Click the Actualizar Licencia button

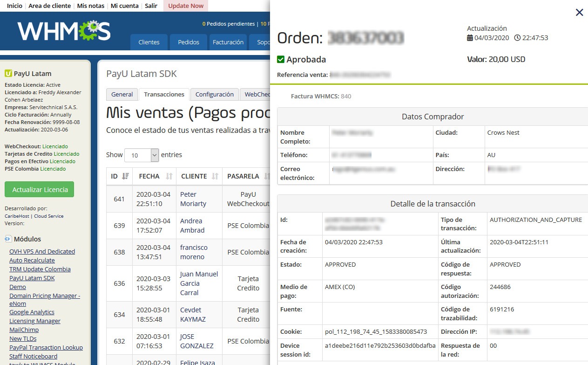point(40,189)
